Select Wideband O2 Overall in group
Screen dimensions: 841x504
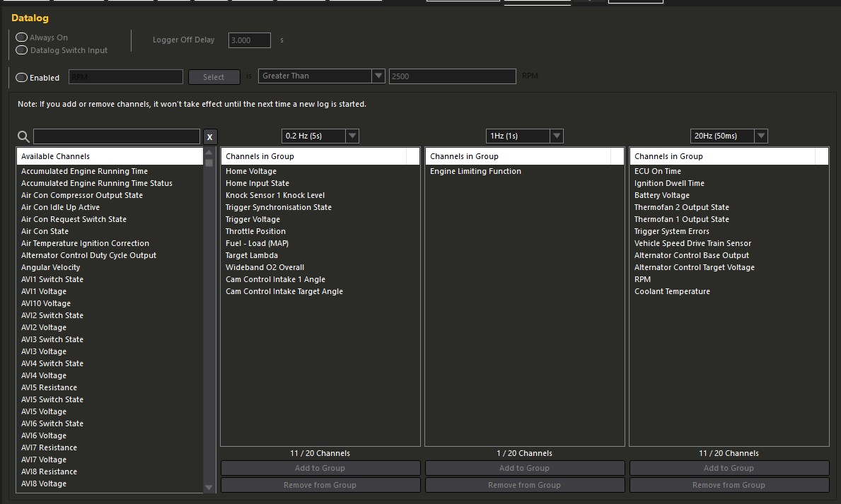pos(265,267)
